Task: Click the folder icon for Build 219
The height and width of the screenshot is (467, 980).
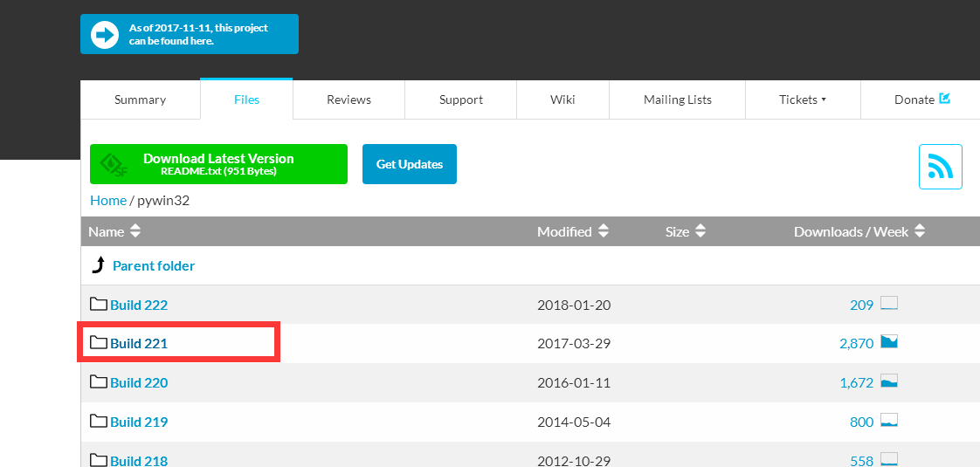Action: [x=98, y=421]
